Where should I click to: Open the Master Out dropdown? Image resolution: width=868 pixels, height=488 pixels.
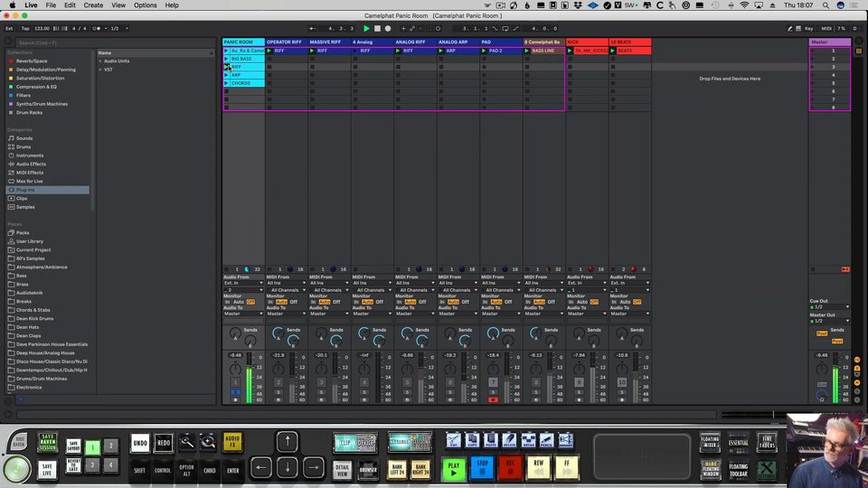click(x=829, y=321)
